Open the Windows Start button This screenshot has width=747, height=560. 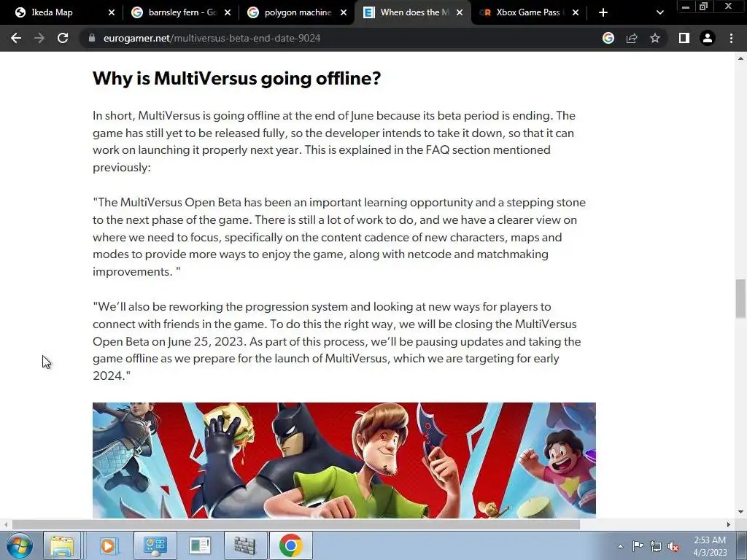click(x=20, y=545)
